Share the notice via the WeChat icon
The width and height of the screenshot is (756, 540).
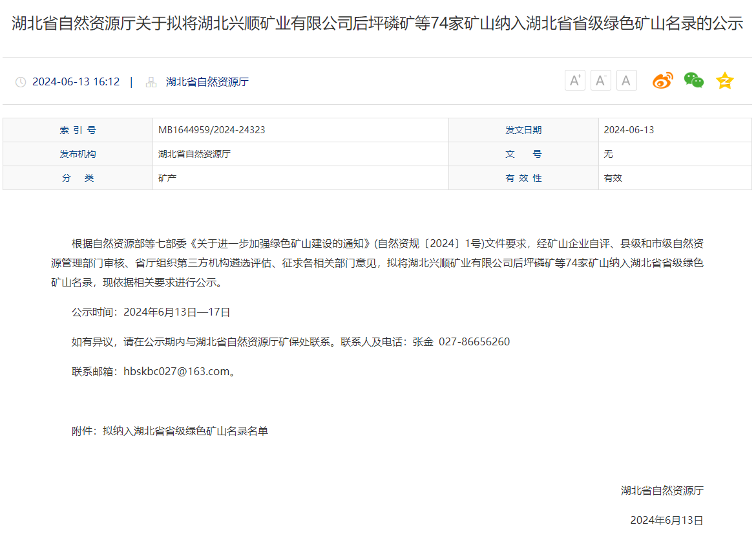click(x=693, y=81)
